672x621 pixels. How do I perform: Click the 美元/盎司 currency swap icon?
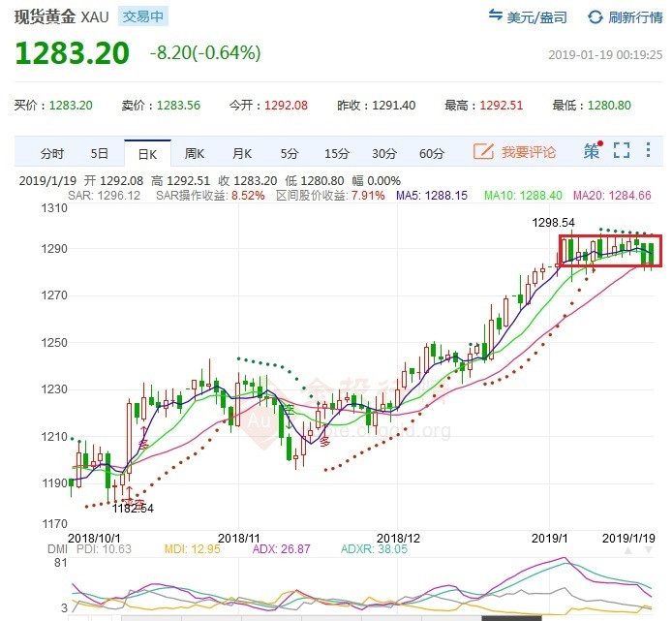(x=496, y=17)
